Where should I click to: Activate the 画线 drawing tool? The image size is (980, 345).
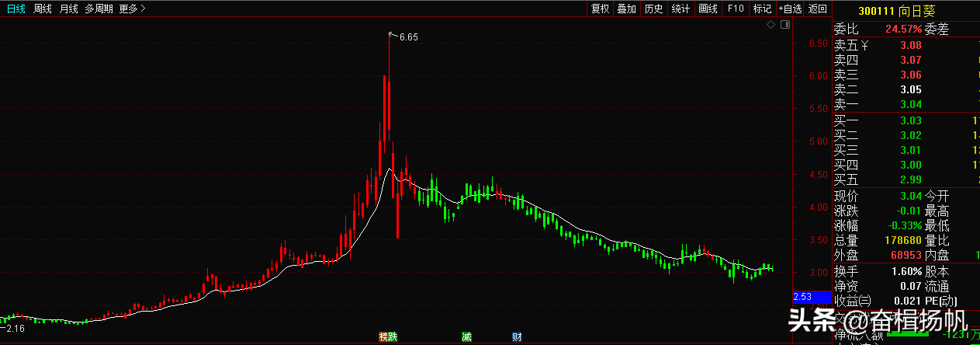pyautogui.click(x=708, y=9)
